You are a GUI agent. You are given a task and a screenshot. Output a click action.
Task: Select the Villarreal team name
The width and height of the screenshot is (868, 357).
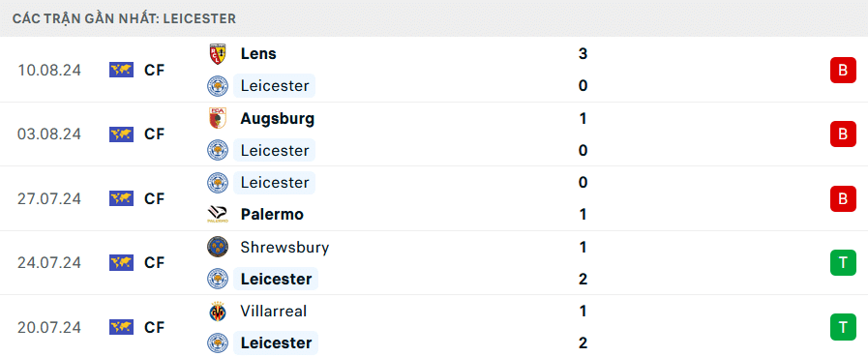(274, 312)
